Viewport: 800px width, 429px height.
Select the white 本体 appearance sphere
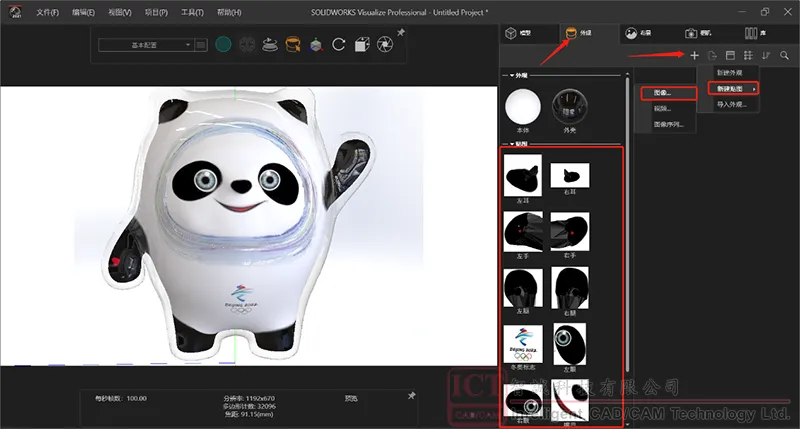523,107
